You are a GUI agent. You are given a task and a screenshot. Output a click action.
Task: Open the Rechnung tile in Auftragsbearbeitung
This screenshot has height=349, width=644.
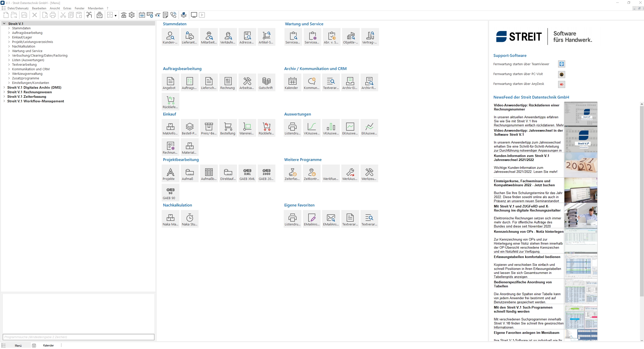click(x=228, y=82)
